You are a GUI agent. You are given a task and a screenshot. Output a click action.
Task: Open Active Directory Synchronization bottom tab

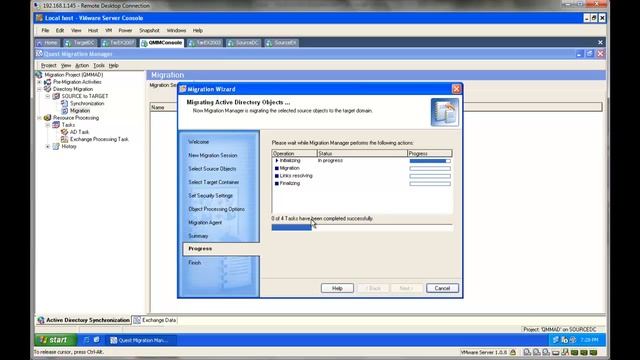pyautogui.click(x=84, y=320)
